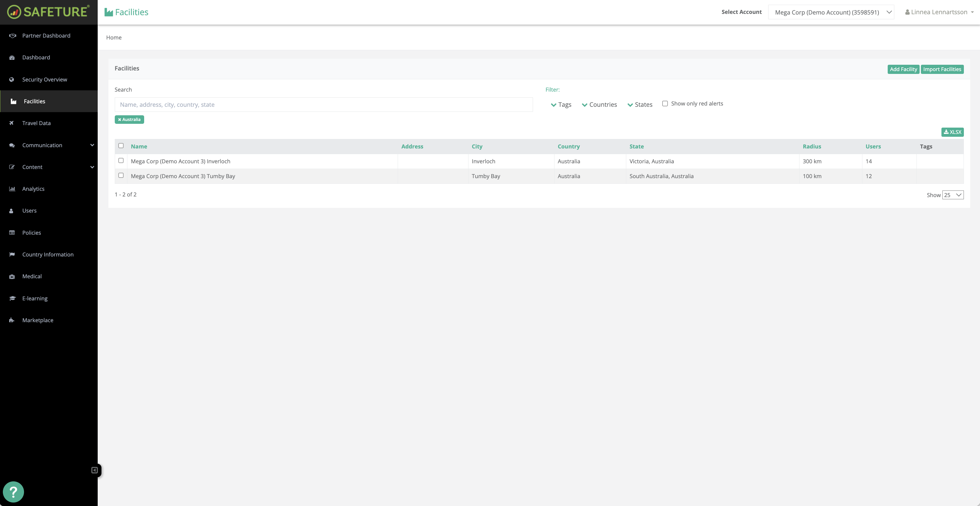Change the Show 25 rows dropdown
The width and height of the screenshot is (980, 506).
click(x=952, y=195)
